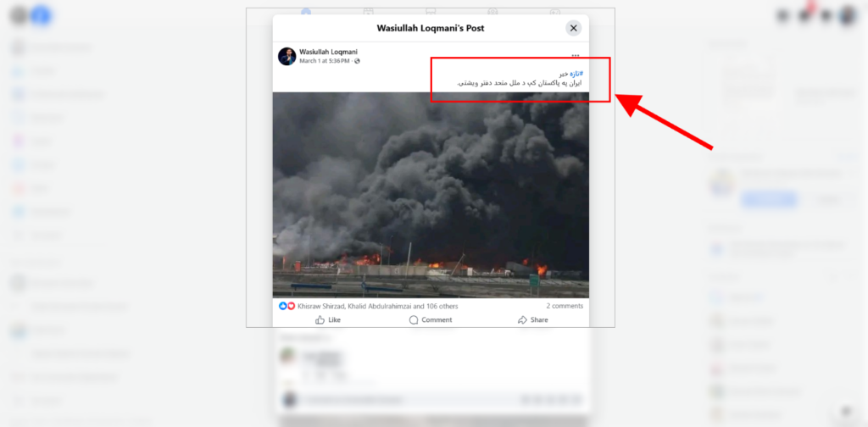Close the Wasiullah Loqmani's Post dialog
This screenshot has height=427, width=868.
tap(574, 28)
